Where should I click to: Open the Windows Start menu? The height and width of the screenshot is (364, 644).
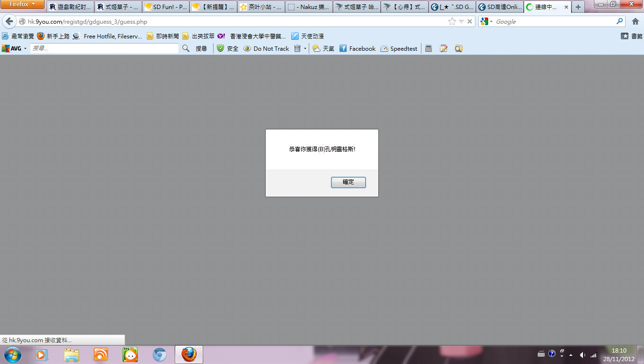[12, 355]
